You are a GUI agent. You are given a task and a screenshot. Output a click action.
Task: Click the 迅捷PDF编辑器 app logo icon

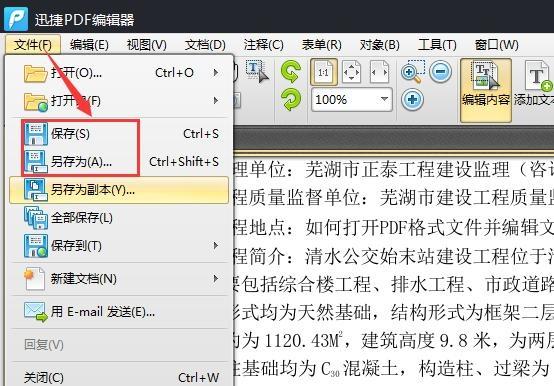coord(16,19)
